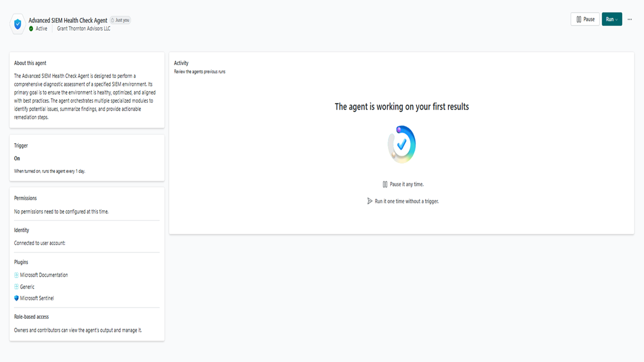Viewport: 644px width, 362px height.
Task: Click the 'Microsoft Documentation' plugin name
Action: coord(44,275)
